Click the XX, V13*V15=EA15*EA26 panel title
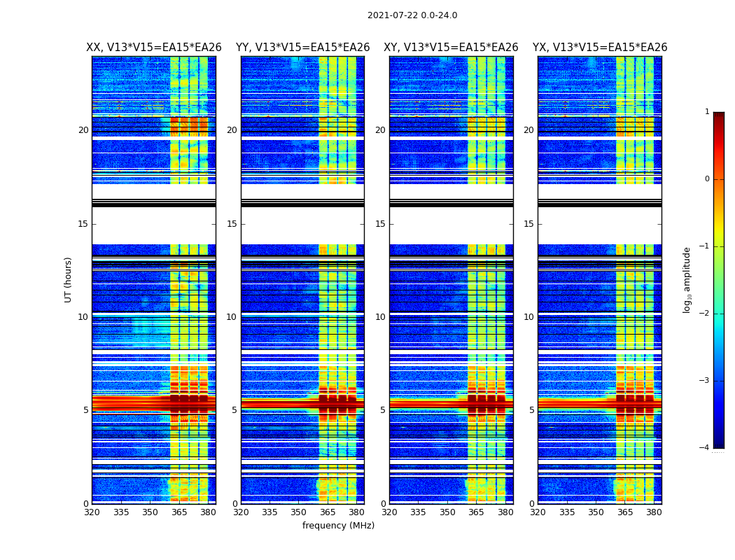This screenshot has width=735, height=560. tap(154, 48)
